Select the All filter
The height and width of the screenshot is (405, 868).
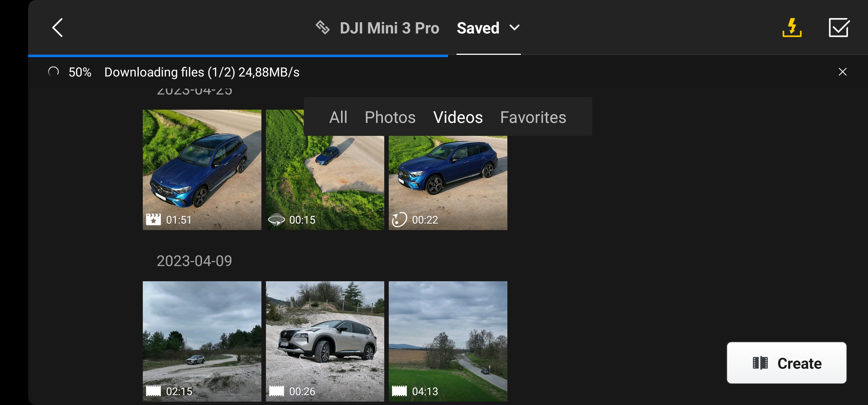point(338,117)
